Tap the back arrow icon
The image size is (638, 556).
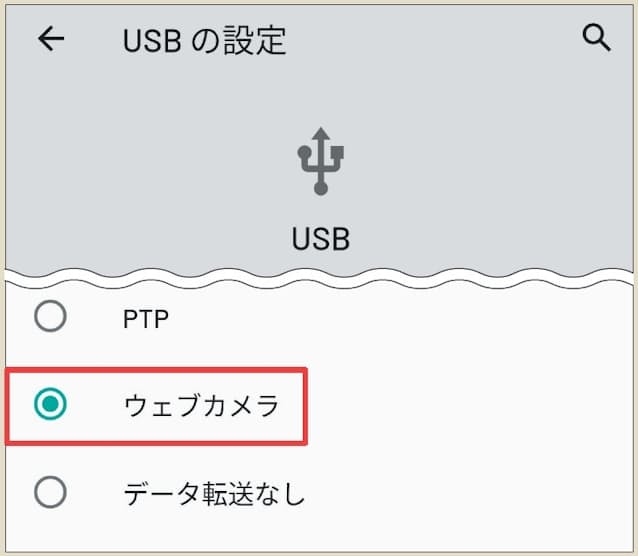tap(50, 39)
